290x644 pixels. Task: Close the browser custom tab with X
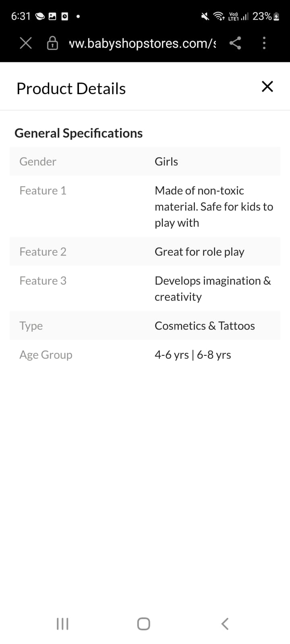tap(26, 43)
